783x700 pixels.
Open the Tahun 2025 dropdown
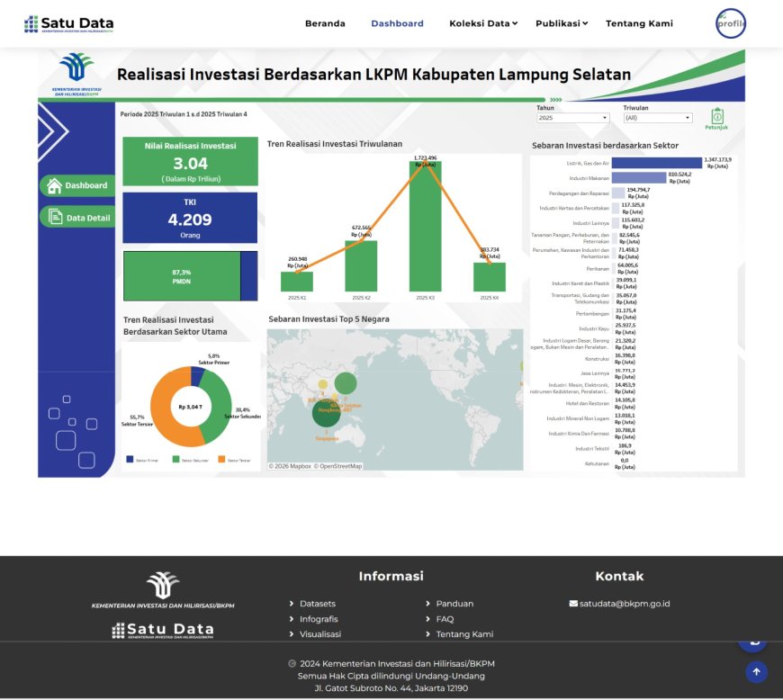click(573, 118)
